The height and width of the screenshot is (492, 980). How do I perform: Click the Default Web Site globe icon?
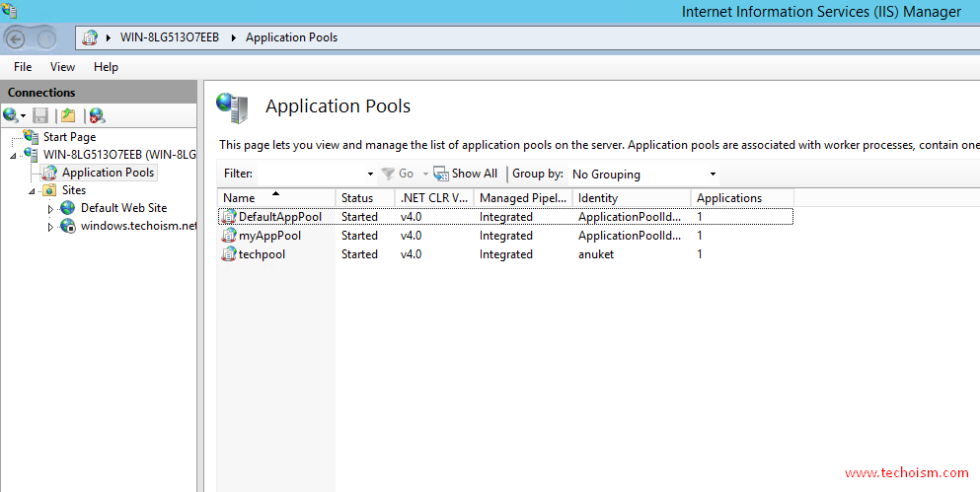point(67,208)
